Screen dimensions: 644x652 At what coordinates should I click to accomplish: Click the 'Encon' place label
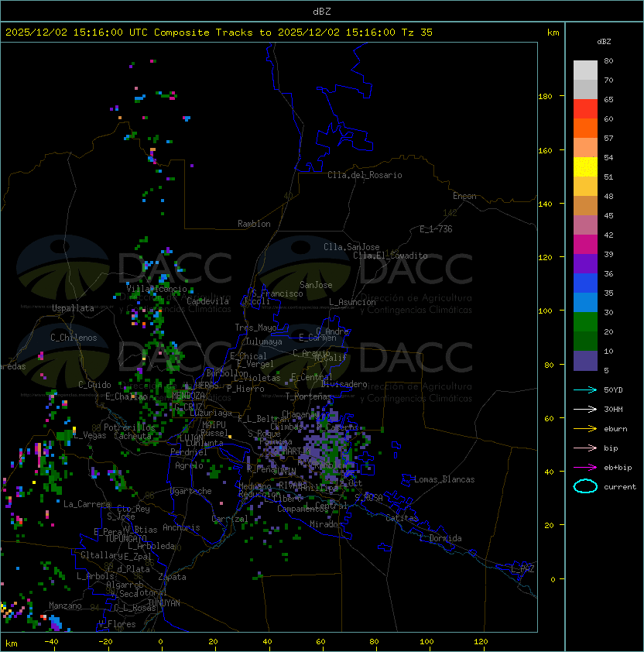[464, 196]
